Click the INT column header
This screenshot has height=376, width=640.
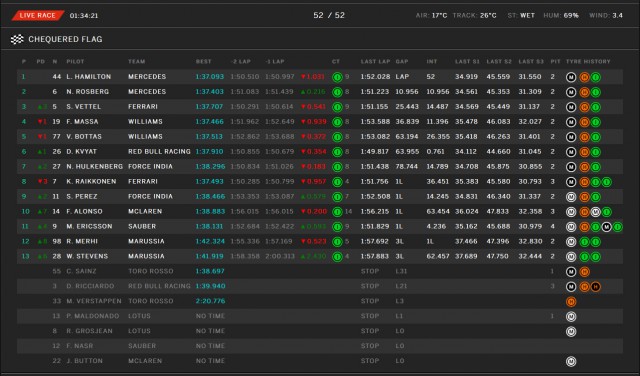pyautogui.click(x=432, y=62)
